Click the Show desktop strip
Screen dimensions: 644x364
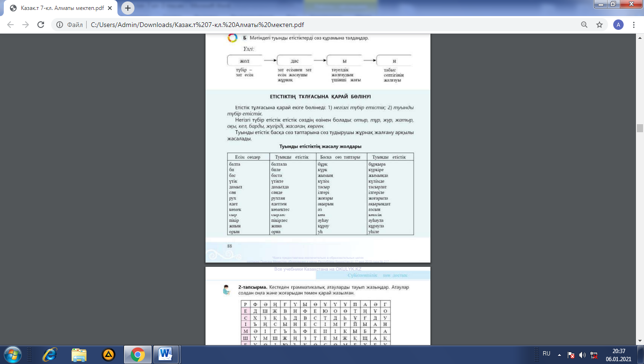tap(640, 355)
